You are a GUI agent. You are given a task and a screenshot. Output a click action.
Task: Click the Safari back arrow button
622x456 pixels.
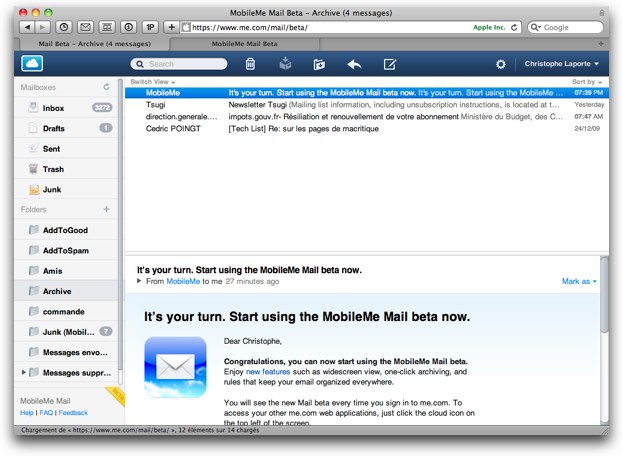(27, 27)
